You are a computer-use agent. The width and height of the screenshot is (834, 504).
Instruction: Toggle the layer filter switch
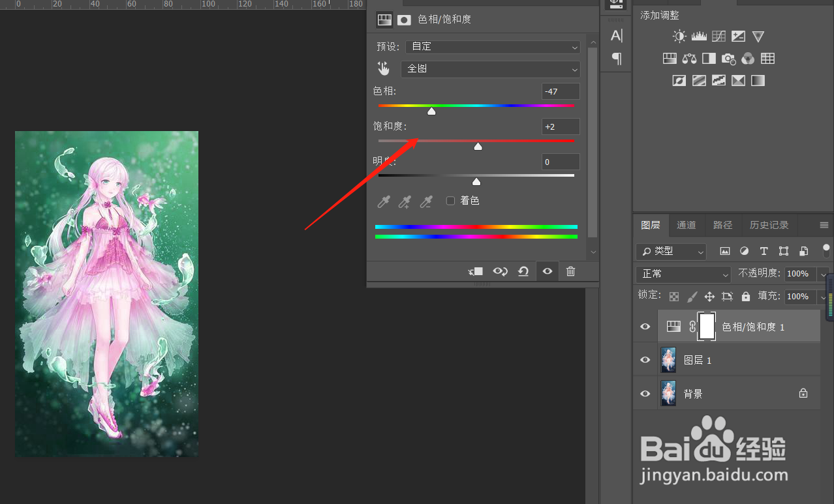pyautogui.click(x=826, y=250)
